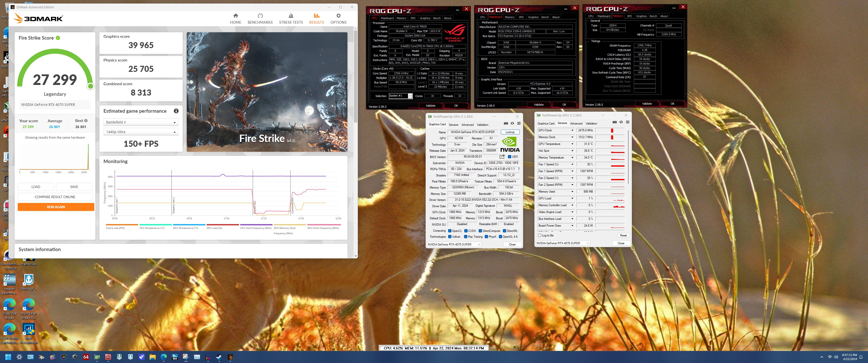Open Battlefield V game dropdown
Screen dimensions: 868x363
pyautogui.click(x=141, y=122)
